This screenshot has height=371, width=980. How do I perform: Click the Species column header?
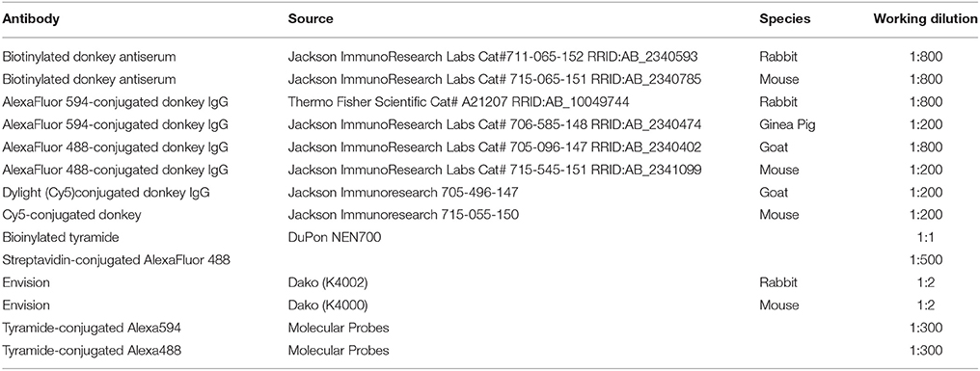[x=784, y=18]
